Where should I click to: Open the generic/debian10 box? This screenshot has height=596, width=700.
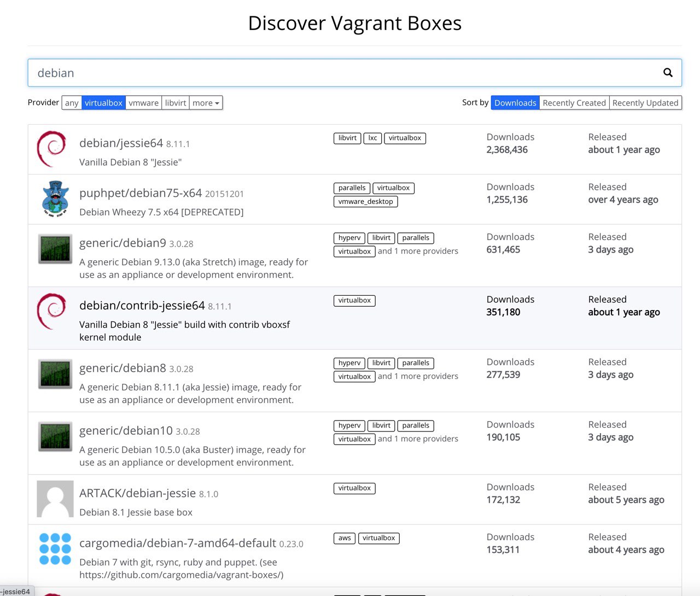(126, 431)
